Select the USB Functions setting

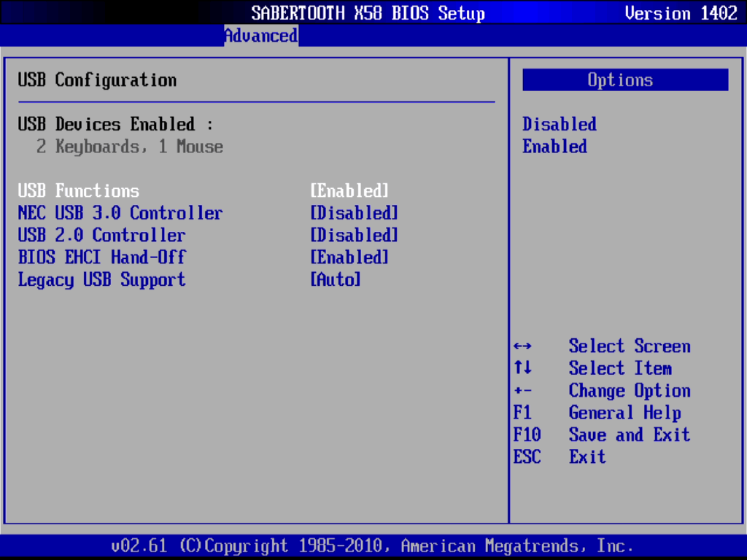(x=79, y=190)
